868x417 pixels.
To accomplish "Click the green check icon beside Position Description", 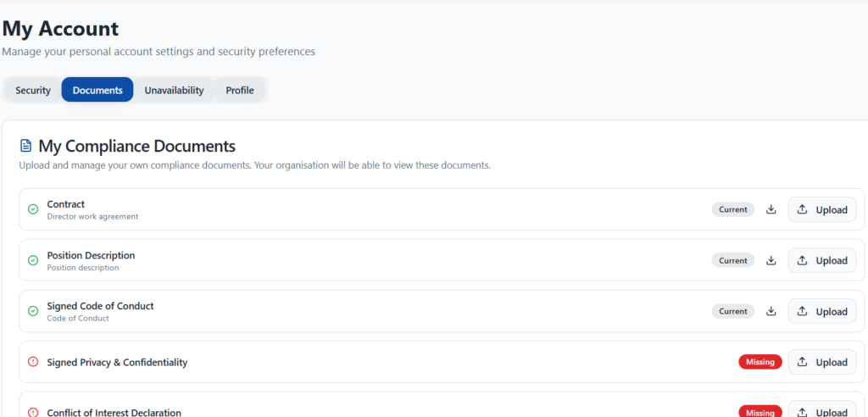I will [x=33, y=260].
